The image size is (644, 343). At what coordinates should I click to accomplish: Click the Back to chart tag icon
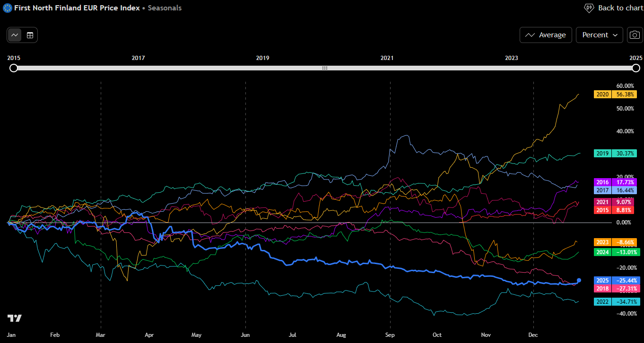589,8
